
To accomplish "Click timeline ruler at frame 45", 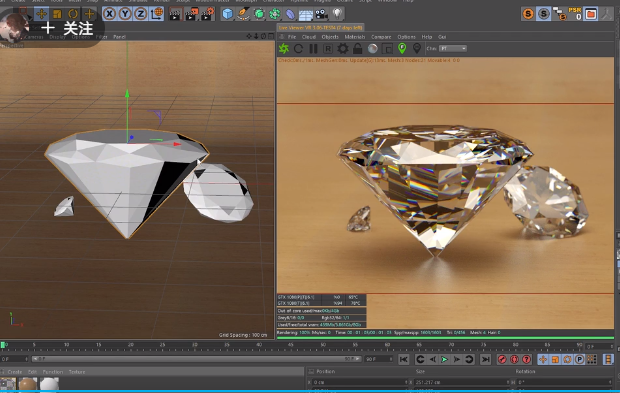I will click(291, 346).
